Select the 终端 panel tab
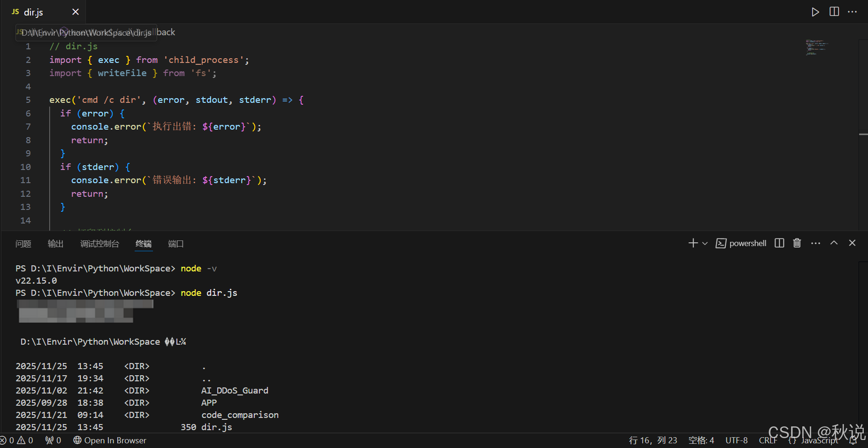Viewport: 868px width, 448px height. 144,244
